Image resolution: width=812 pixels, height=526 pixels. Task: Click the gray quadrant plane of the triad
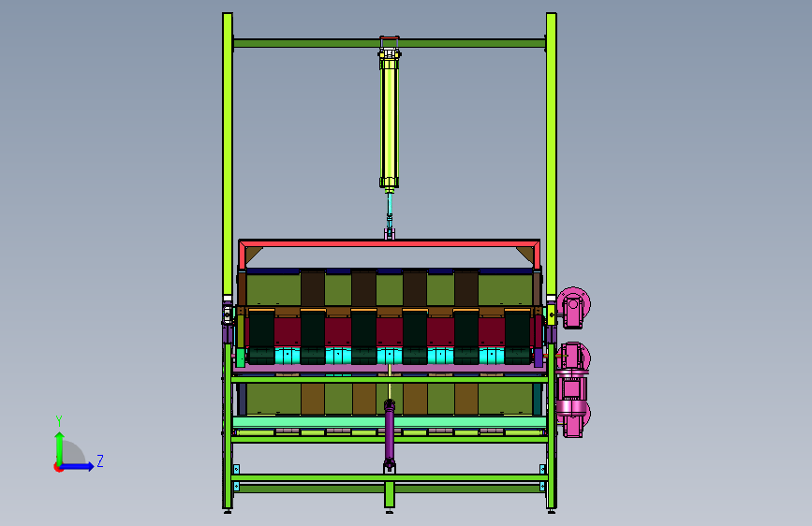72,453
